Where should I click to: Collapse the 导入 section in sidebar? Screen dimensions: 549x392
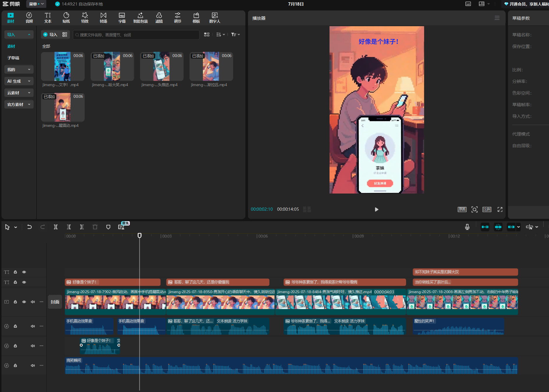(19, 35)
